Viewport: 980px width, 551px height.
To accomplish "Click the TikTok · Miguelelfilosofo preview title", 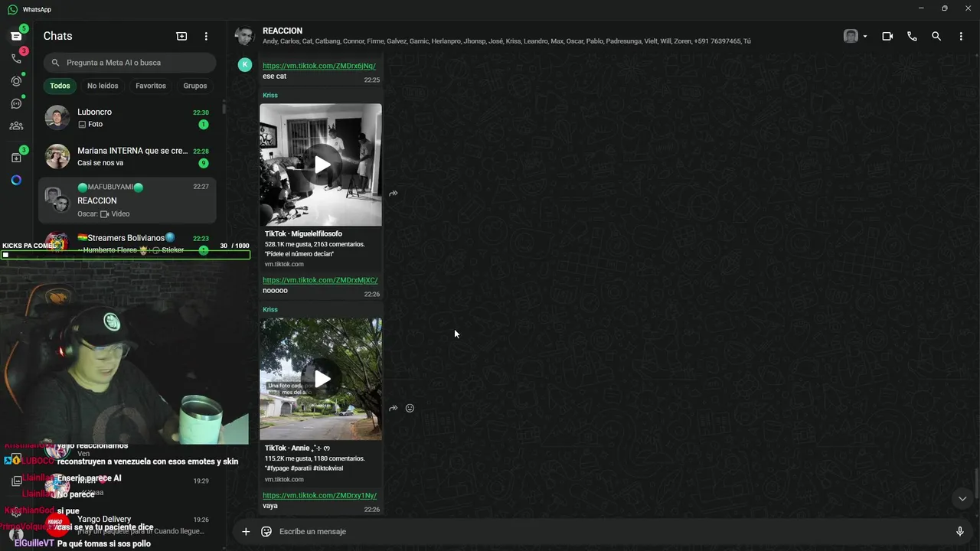I will click(303, 233).
